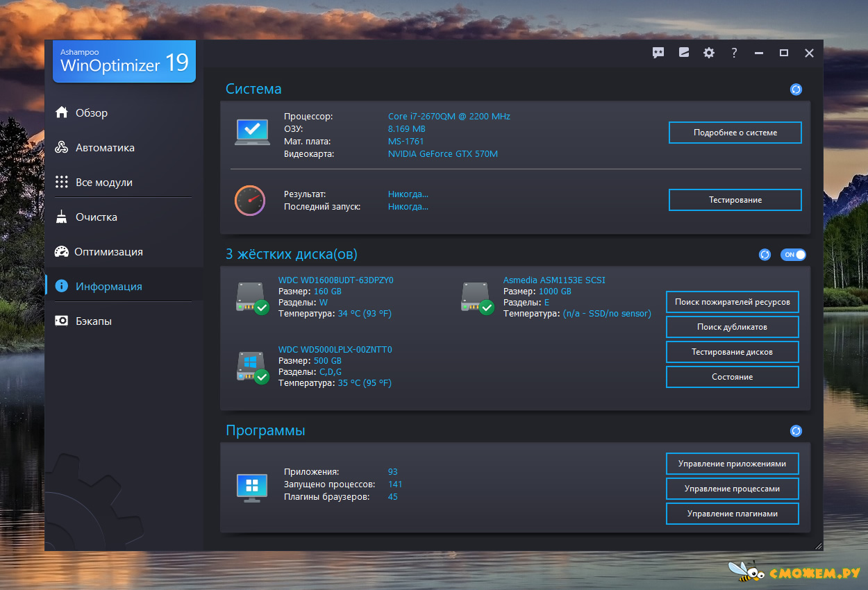868x590 pixels.
Task: Click applications count 93
Action: coord(393,472)
